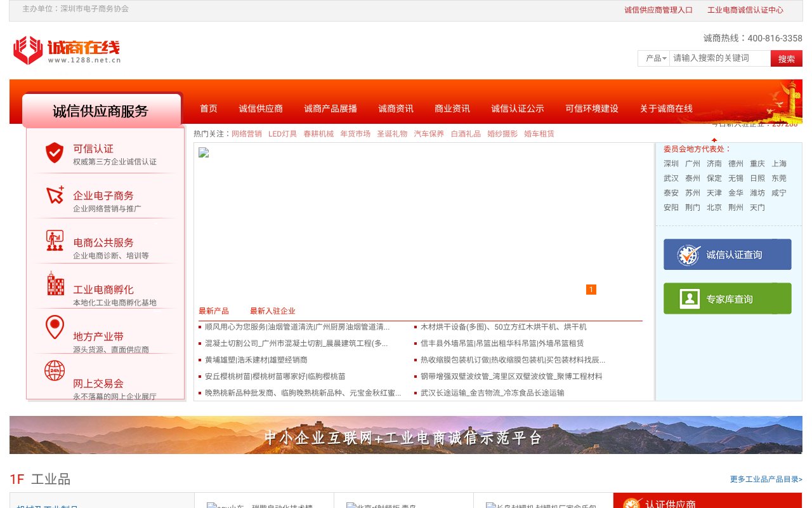Screen dimensions: 812x508
Task: Click the 诚商在线 site logo
Action: coord(65,50)
